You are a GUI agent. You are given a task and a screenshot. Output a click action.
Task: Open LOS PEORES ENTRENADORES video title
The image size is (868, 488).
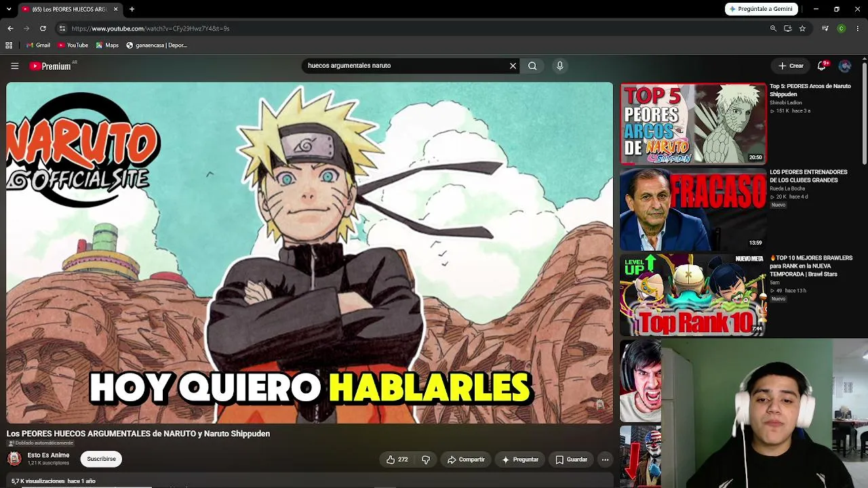click(808, 176)
